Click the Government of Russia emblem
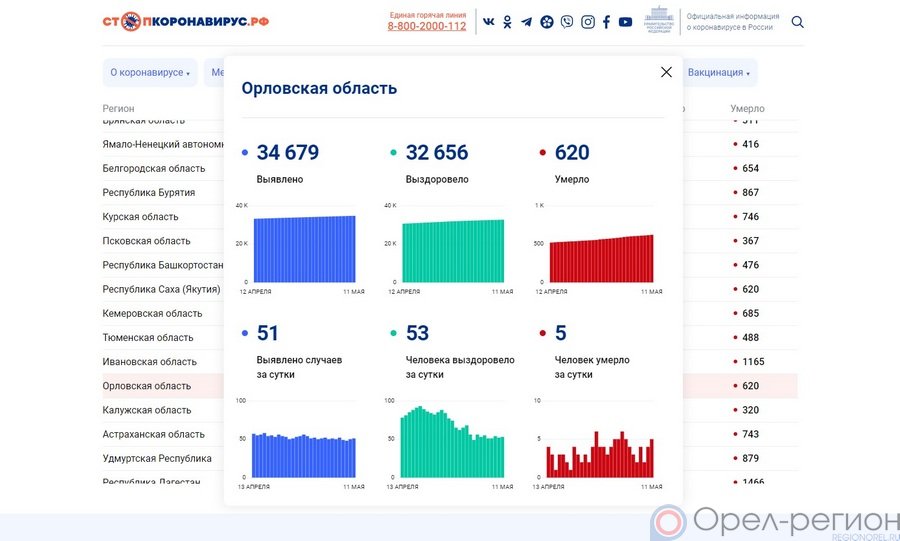Viewport: 900px width, 541px height. click(x=658, y=21)
